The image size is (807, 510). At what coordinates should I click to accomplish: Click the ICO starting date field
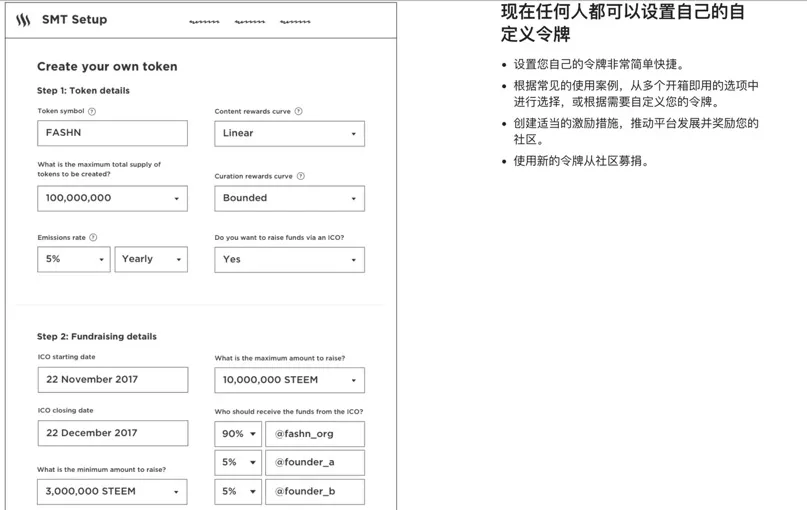113,380
